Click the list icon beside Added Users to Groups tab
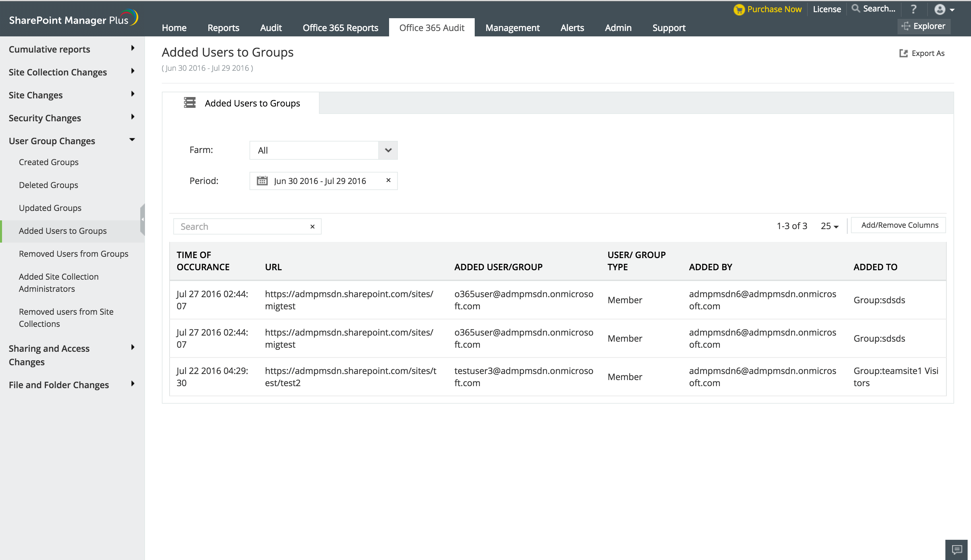971x560 pixels. pos(189,103)
